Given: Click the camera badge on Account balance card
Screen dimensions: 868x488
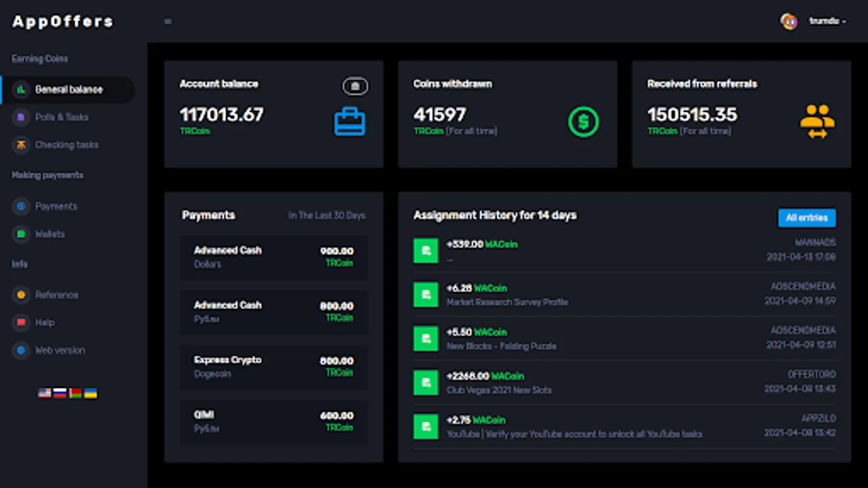Looking at the screenshot, I should (x=355, y=86).
